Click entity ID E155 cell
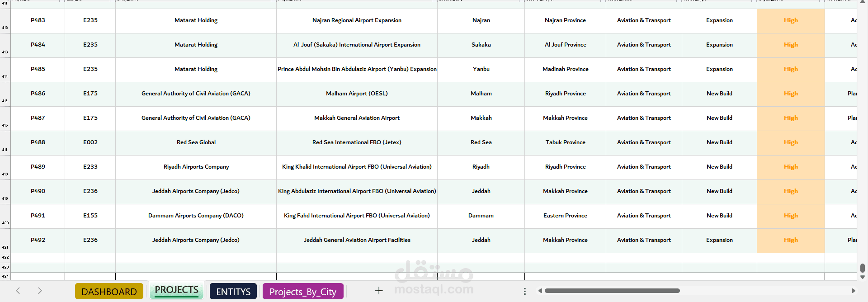The width and height of the screenshot is (868, 302). 90,216
